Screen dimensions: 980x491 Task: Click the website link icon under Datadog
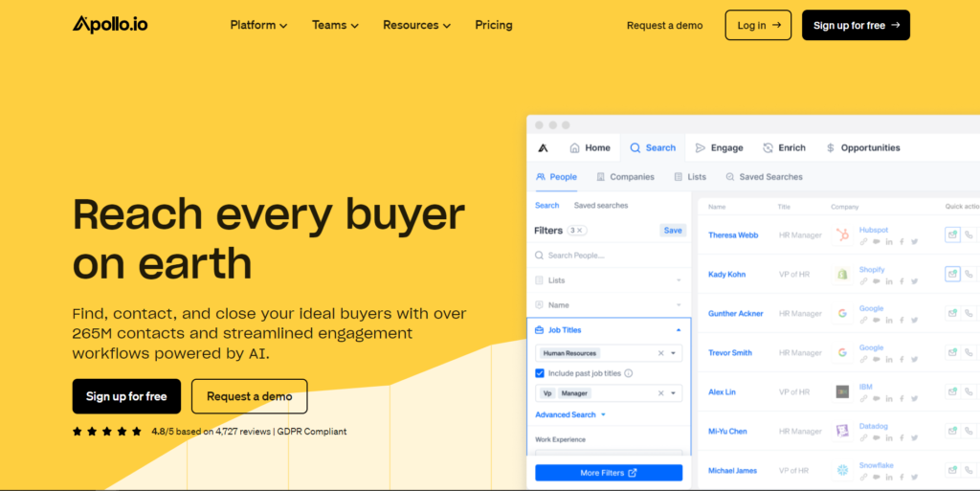coord(864,438)
